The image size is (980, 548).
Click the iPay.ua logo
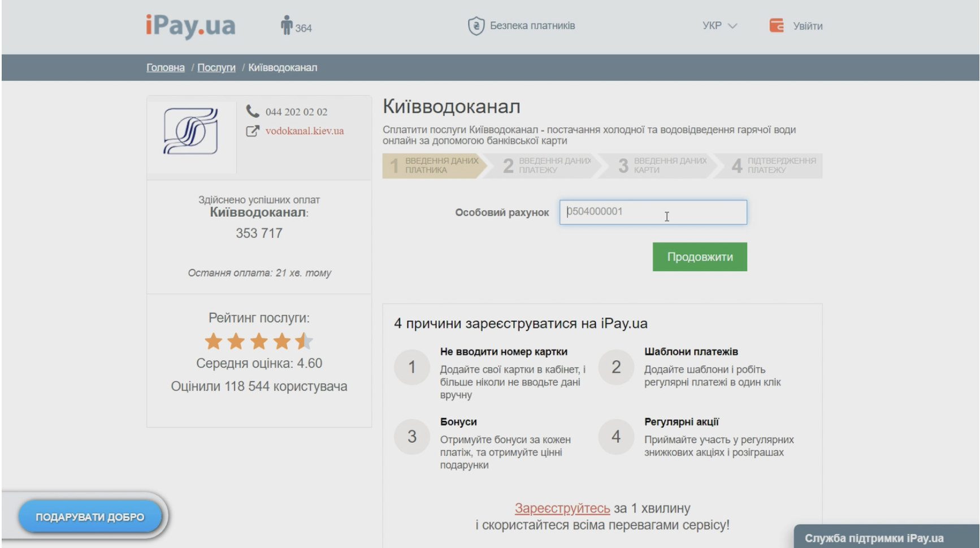tap(190, 26)
